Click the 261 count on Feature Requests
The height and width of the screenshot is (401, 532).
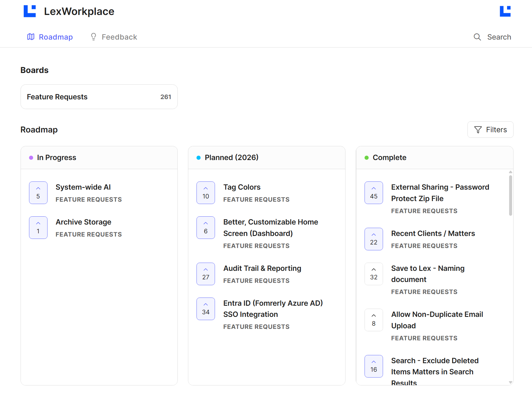click(x=166, y=97)
